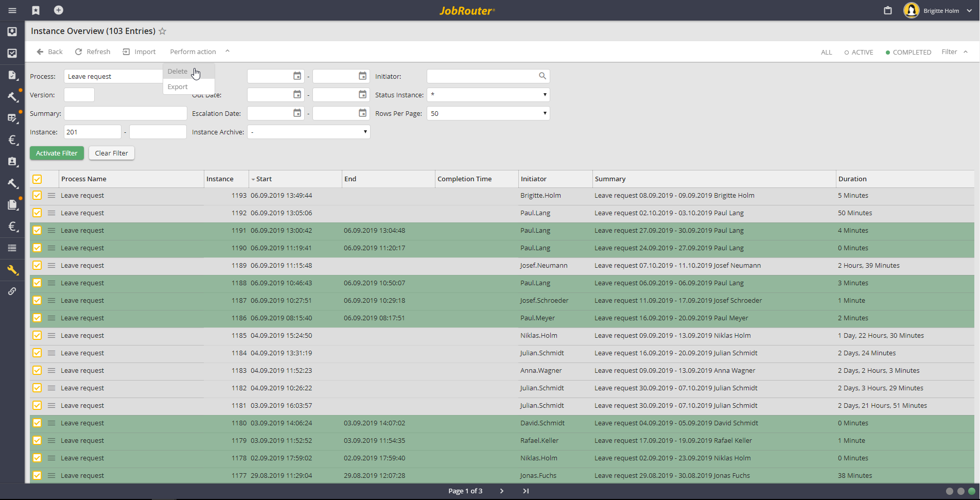Click the Summary filter input field
Image resolution: width=980 pixels, height=500 pixels.
[126, 113]
